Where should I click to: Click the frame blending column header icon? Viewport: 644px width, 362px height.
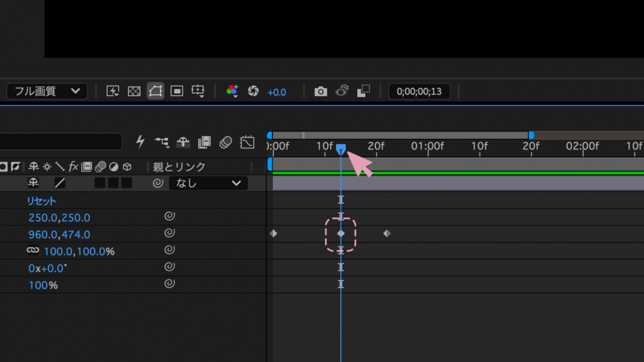(x=87, y=166)
